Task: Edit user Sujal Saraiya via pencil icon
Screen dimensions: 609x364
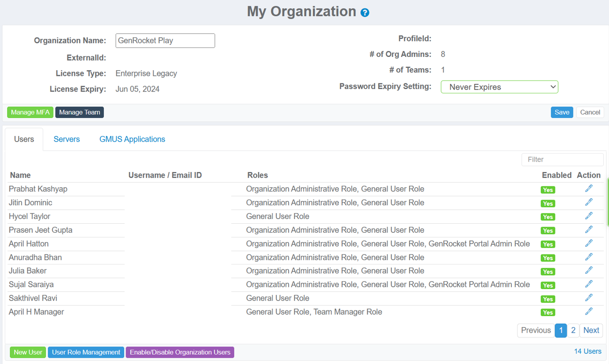Action: coord(589,284)
